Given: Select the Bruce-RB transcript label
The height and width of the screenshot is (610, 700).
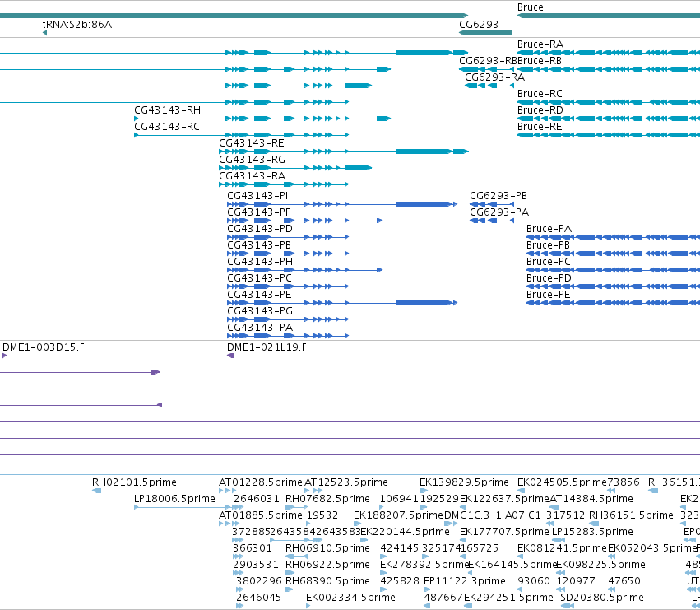Looking at the screenshot, I should click(540, 61).
